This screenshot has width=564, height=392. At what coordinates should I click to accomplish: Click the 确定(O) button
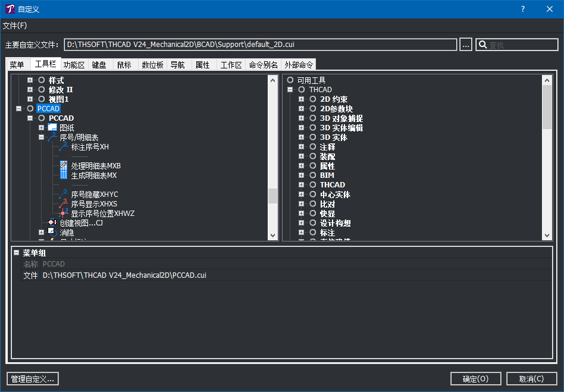pos(476,379)
